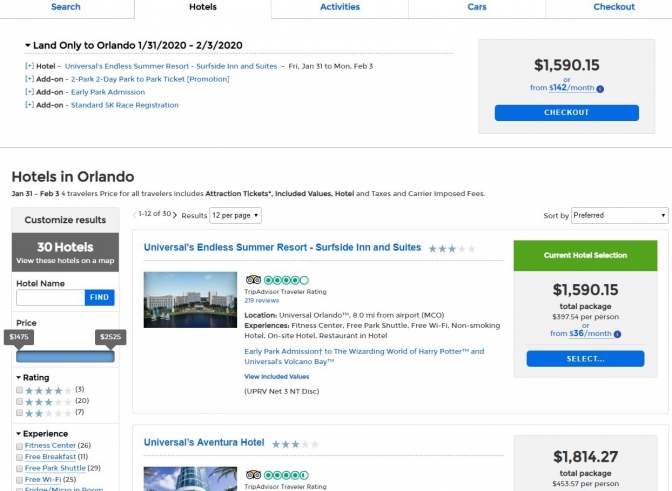Open Surfside Inn link in trip summary
The height and width of the screenshot is (491, 672).
coord(171,66)
